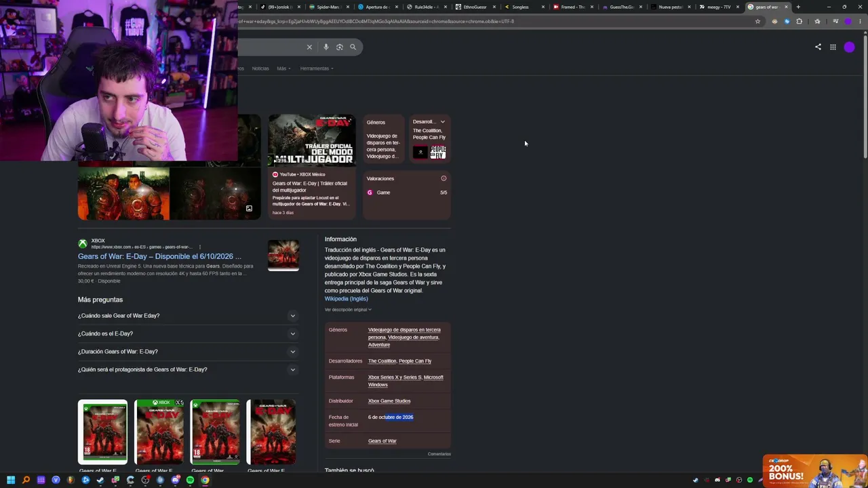Open more options for the Xbox result
The width and height of the screenshot is (868, 488).
[x=200, y=247]
